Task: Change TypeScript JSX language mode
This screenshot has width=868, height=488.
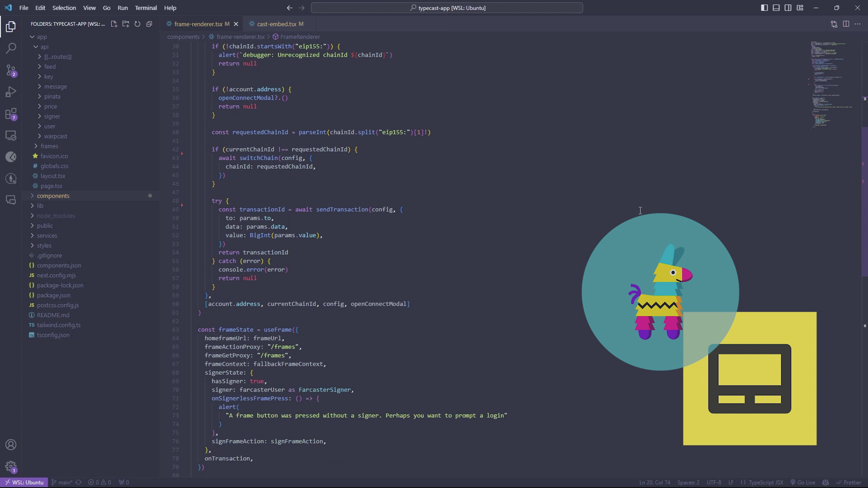Action: click(766, 482)
